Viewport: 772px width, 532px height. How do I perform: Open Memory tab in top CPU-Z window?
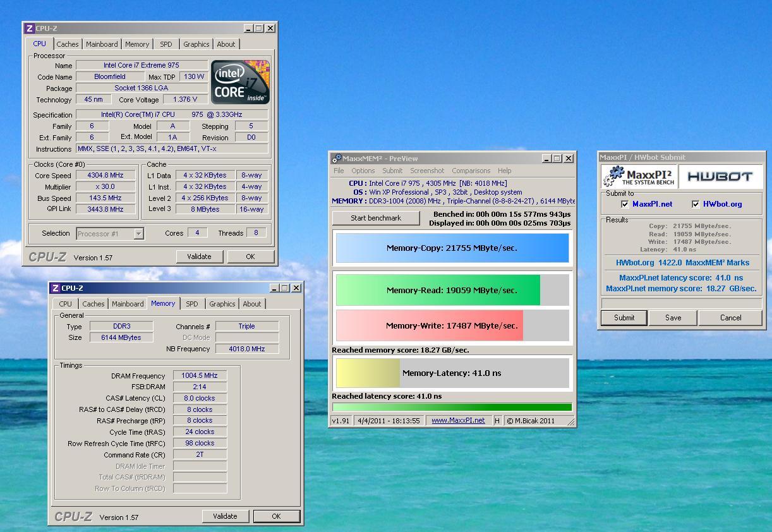click(x=137, y=44)
